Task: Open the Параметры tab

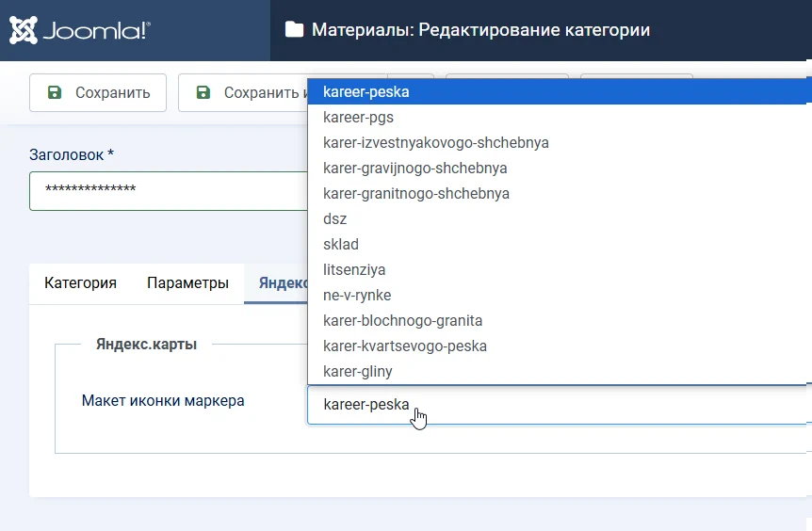Action: point(187,283)
